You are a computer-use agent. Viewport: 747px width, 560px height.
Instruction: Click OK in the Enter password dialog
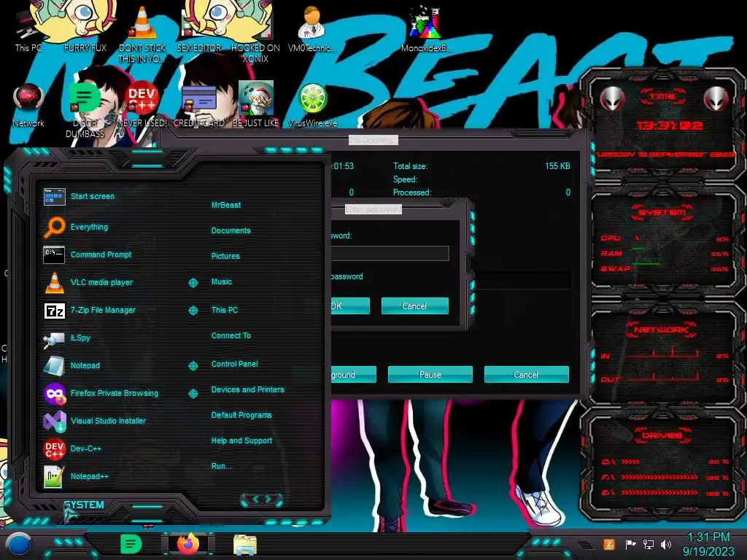(x=349, y=306)
